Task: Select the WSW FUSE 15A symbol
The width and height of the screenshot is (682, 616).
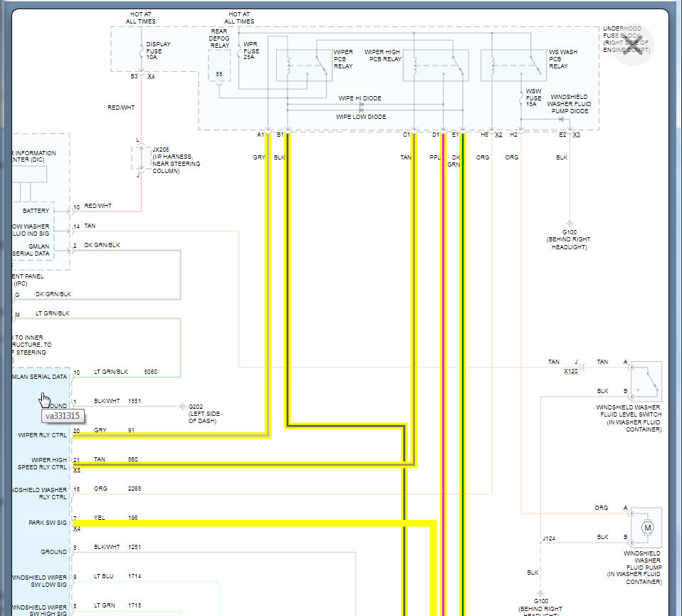Action: click(521, 98)
